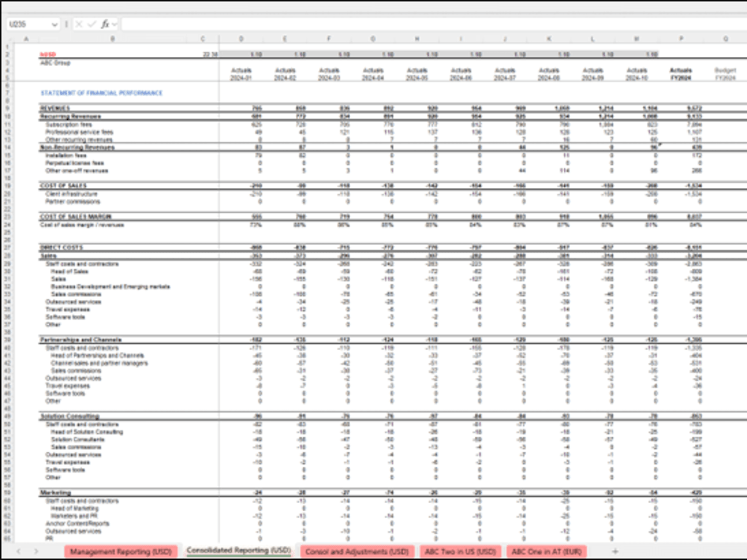Add a new sheet with plus icon

click(615, 551)
